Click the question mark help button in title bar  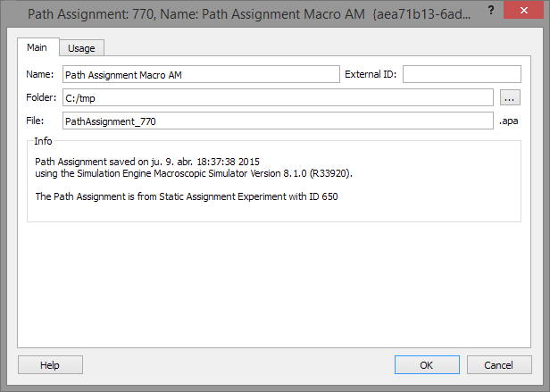[x=490, y=12]
